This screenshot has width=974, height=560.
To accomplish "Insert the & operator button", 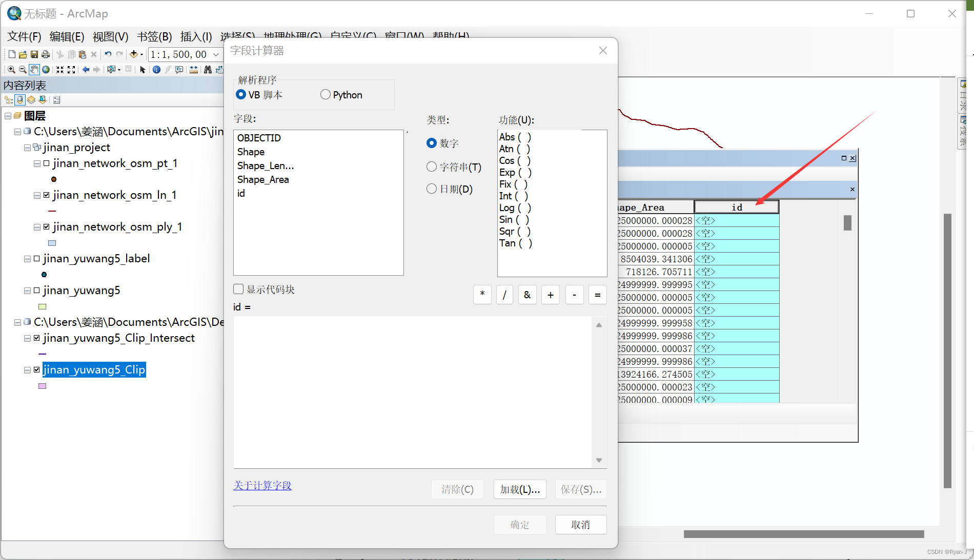I will coord(527,295).
